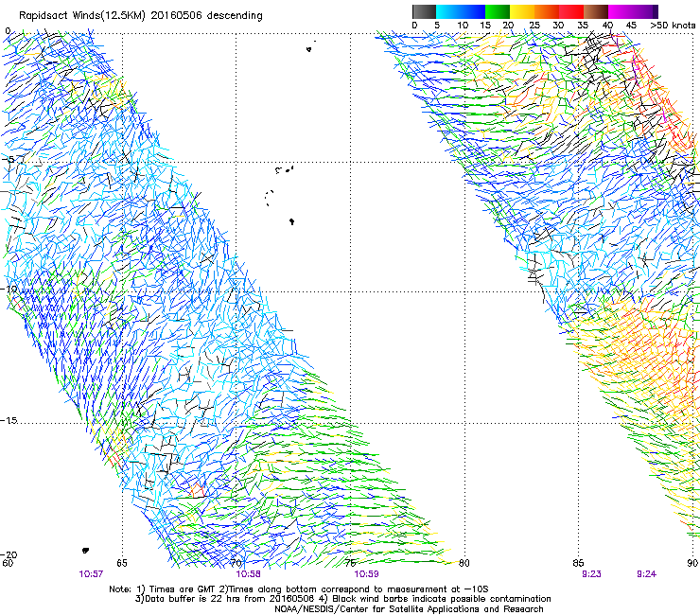700x615 pixels.
Task: Click the longitude label '85'
Action: coord(578,563)
